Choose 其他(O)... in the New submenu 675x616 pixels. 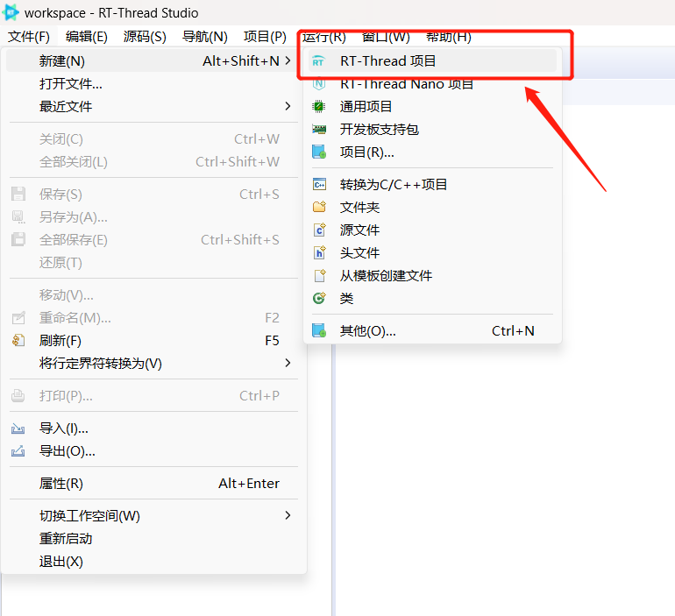[432, 331]
